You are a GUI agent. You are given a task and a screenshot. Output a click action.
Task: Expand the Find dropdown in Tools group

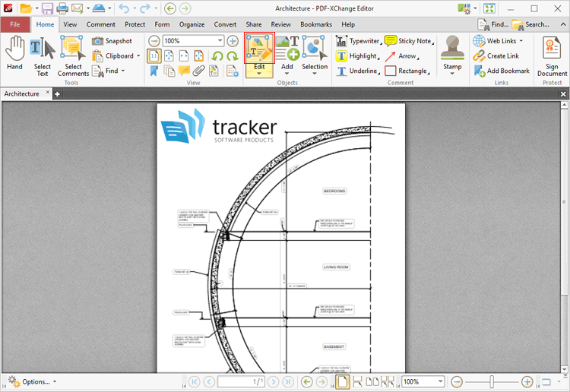click(123, 71)
